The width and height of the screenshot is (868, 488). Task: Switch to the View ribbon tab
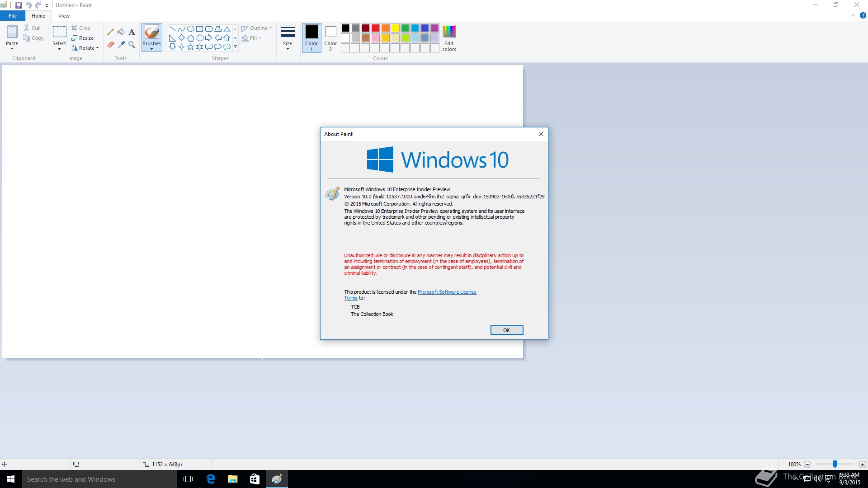click(x=64, y=16)
